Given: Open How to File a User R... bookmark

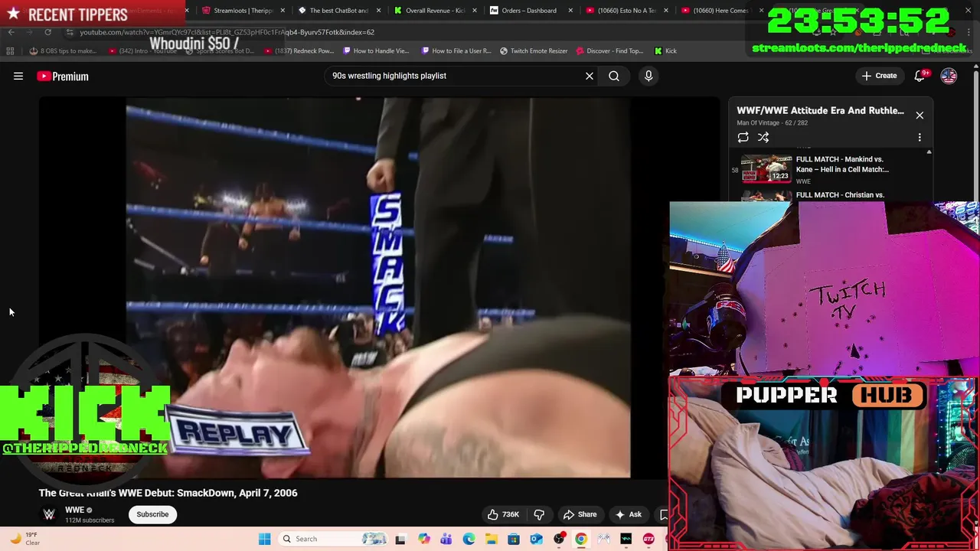Looking at the screenshot, I should (456, 51).
